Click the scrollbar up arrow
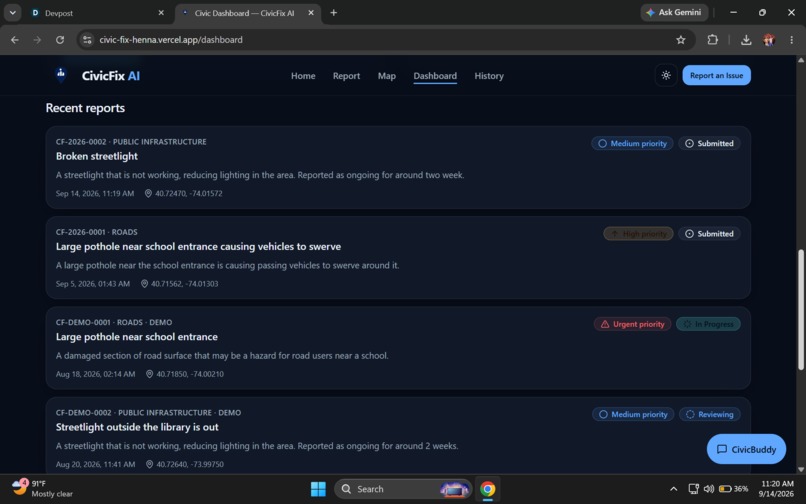Viewport: 806px width, 504px height. [x=800, y=60]
